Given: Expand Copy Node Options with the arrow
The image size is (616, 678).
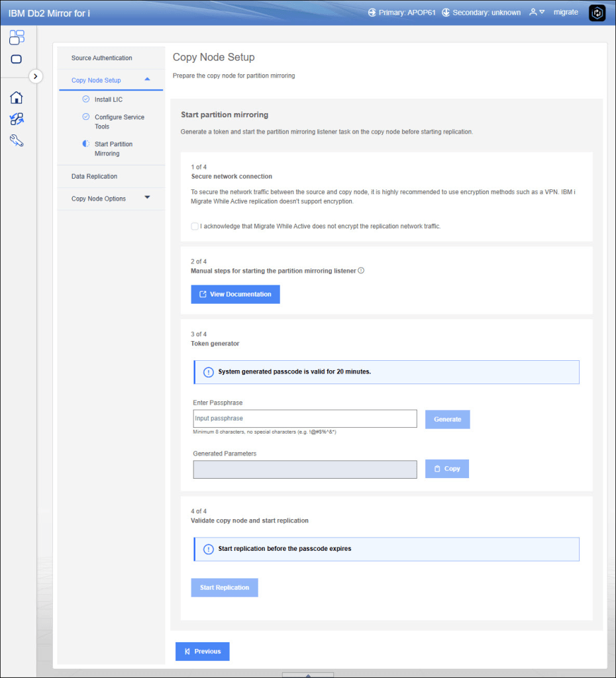Looking at the screenshot, I should [x=147, y=197].
